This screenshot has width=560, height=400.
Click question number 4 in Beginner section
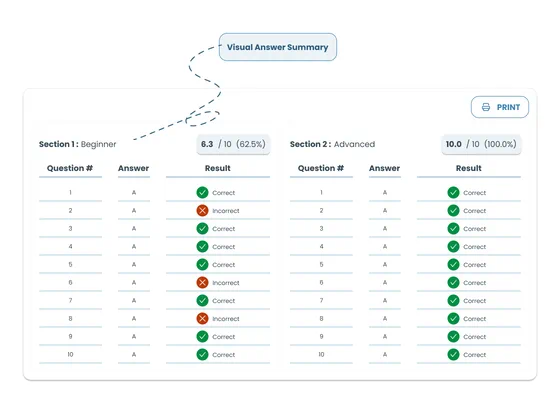point(70,246)
